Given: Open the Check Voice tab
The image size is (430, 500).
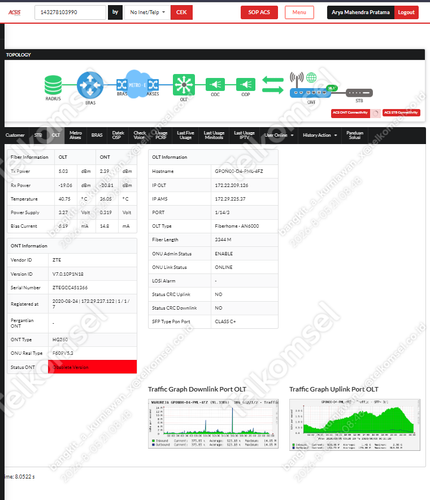Looking at the screenshot, I should point(140,135).
